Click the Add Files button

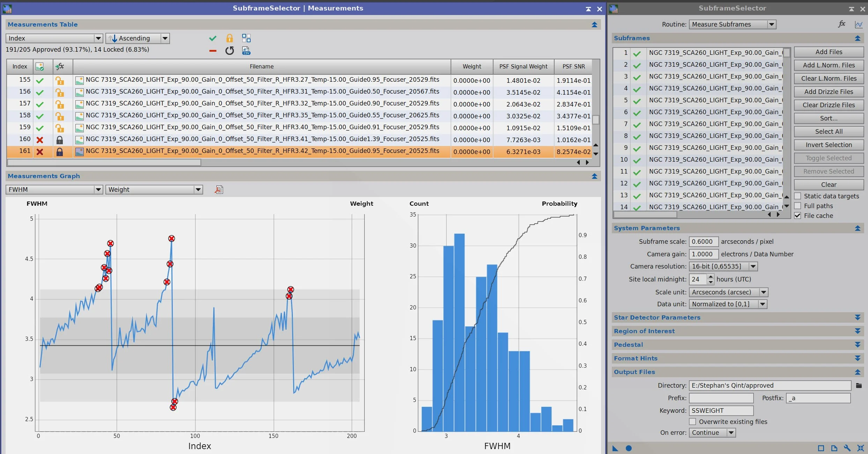[x=829, y=52]
